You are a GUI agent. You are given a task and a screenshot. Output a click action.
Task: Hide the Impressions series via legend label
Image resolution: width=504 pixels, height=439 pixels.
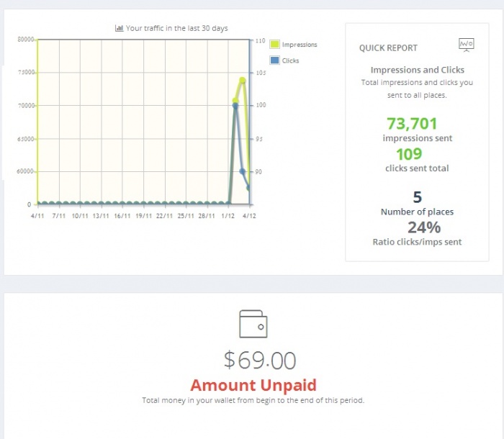[x=300, y=45]
